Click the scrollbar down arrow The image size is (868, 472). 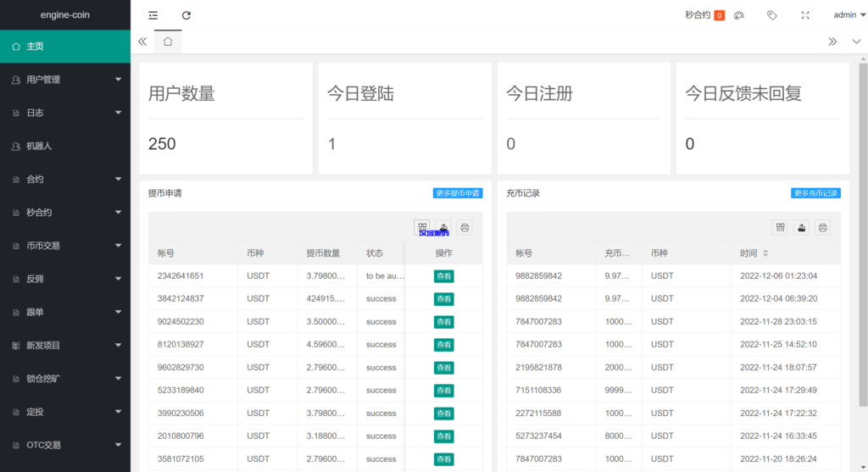tap(864, 467)
